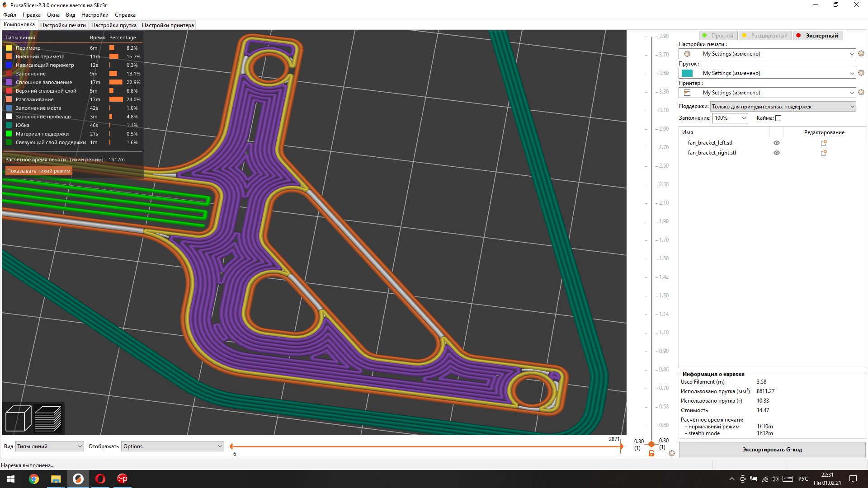Edit fan_bracket_left.stl object icon
The width and height of the screenshot is (868, 488).
(824, 143)
